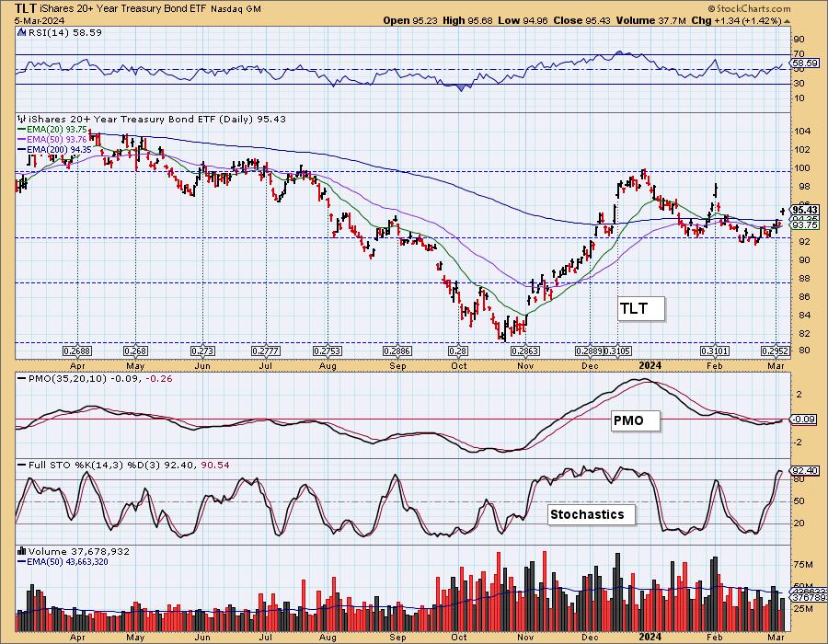Click the volume EMA(50) 43,663,320 legend
The width and height of the screenshot is (828, 644).
[67, 561]
